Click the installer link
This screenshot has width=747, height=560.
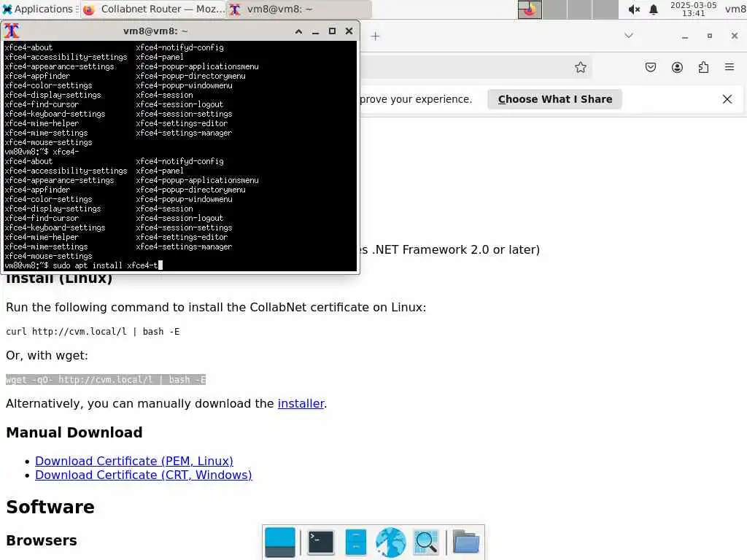pyautogui.click(x=301, y=403)
